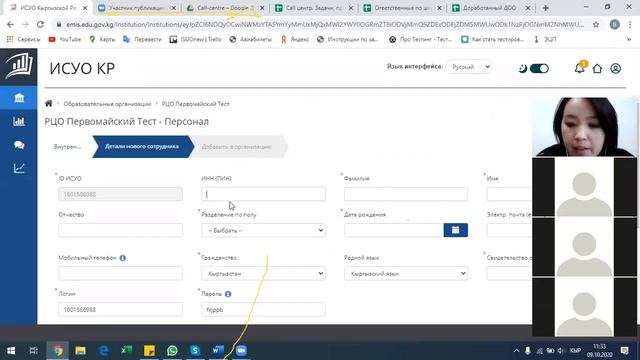The height and width of the screenshot is (360, 640).
Task: Click the Мобильный телефон input field
Action: pyautogui.click(x=120, y=273)
